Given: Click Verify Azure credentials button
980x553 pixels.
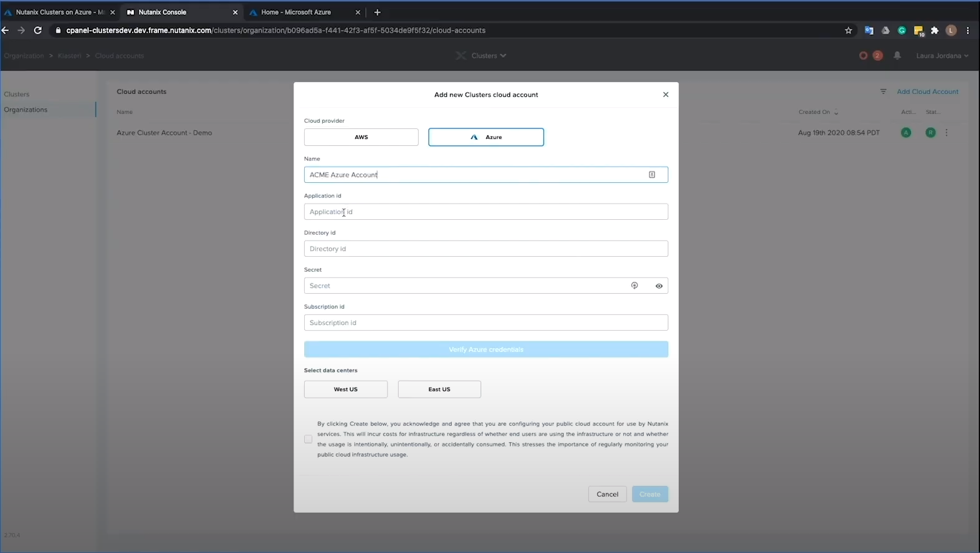Looking at the screenshot, I should click(x=486, y=349).
